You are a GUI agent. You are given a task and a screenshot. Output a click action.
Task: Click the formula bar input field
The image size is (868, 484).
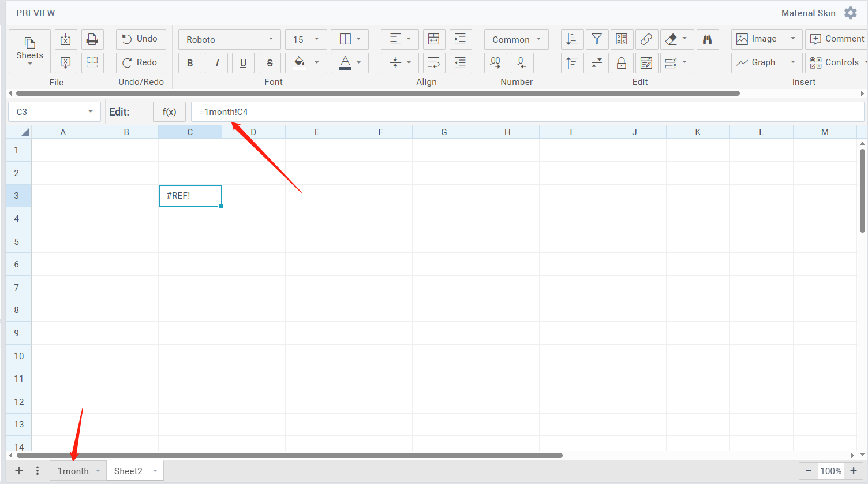(519, 112)
